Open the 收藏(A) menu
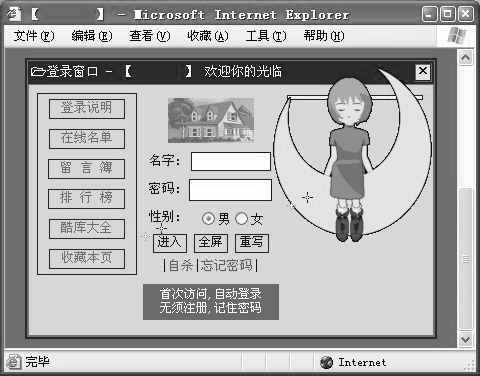This screenshot has width=480, height=376. [208, 36]
